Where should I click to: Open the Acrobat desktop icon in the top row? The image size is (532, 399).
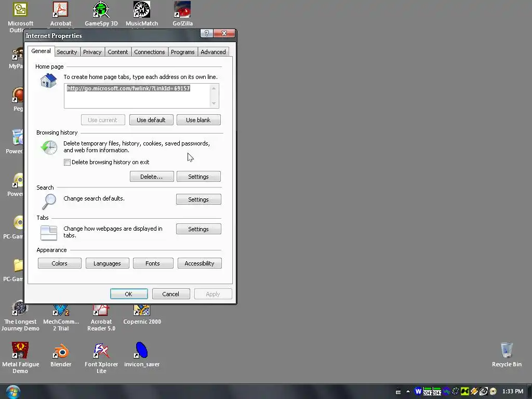click(60, 14)
